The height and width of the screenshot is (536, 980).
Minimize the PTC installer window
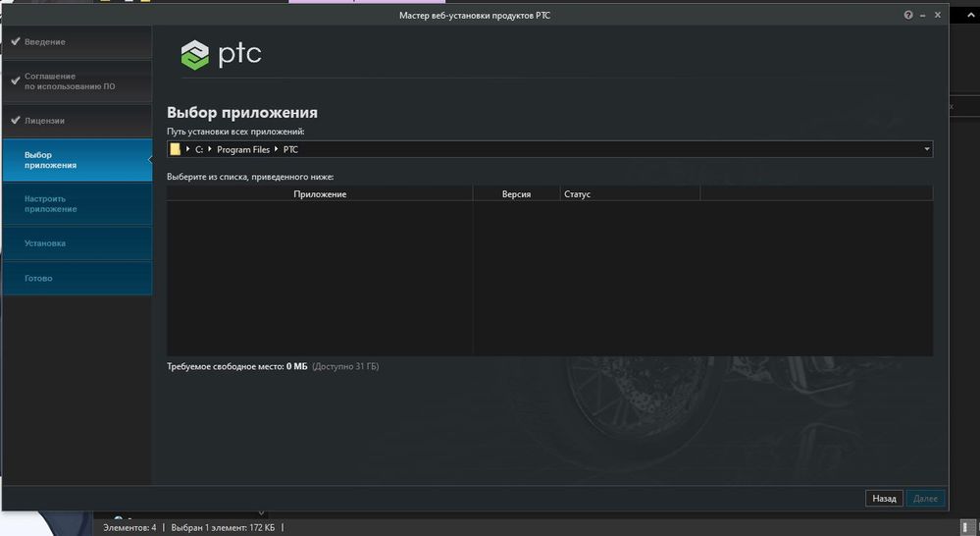click(x=923, y=16)
